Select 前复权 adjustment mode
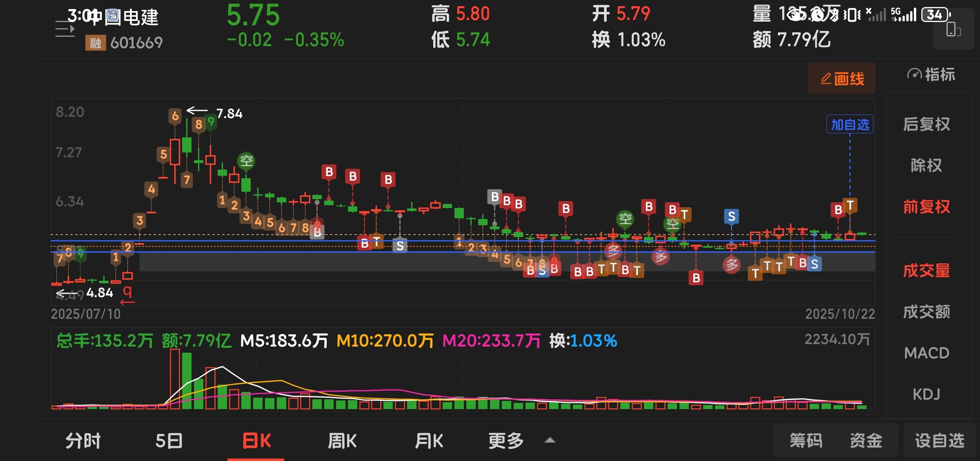The height and width of the screenshot is (461, 980). pos(926,207)
